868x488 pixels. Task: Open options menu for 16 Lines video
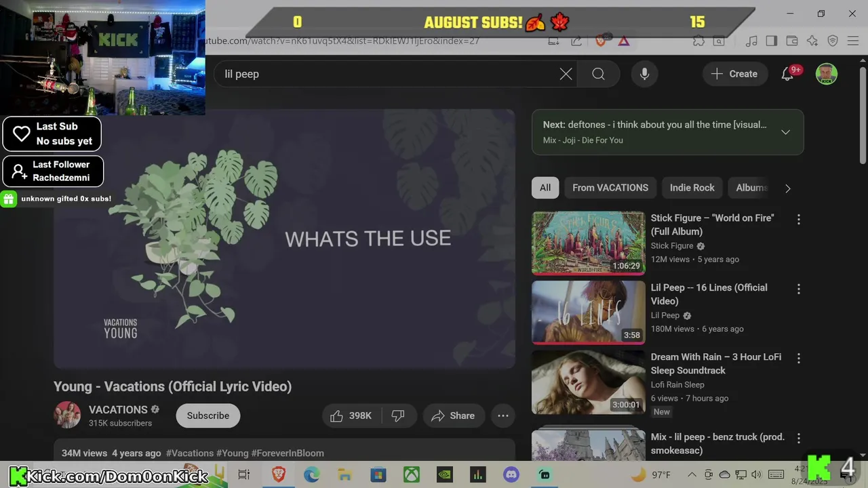pos(798,289)
